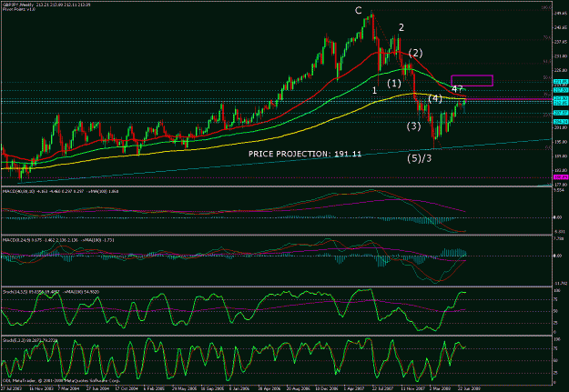The height and width of the screenshot is (392, 569).
Task: Click the 195.80 price axis label
Action: coord(560,142)
